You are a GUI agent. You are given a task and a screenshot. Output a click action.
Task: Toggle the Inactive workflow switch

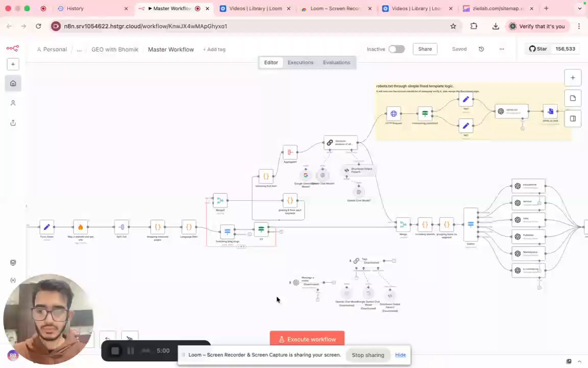pos(397,49)
